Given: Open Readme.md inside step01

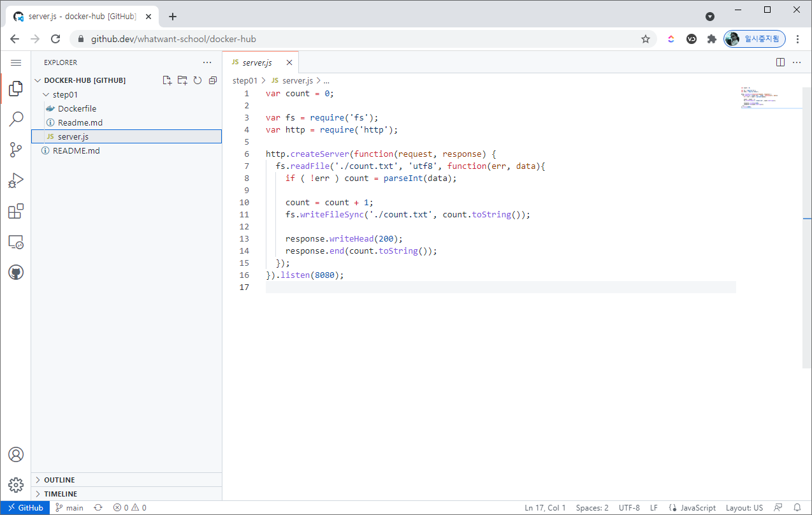Looking at the screenshot, I should tap(126, 122).
